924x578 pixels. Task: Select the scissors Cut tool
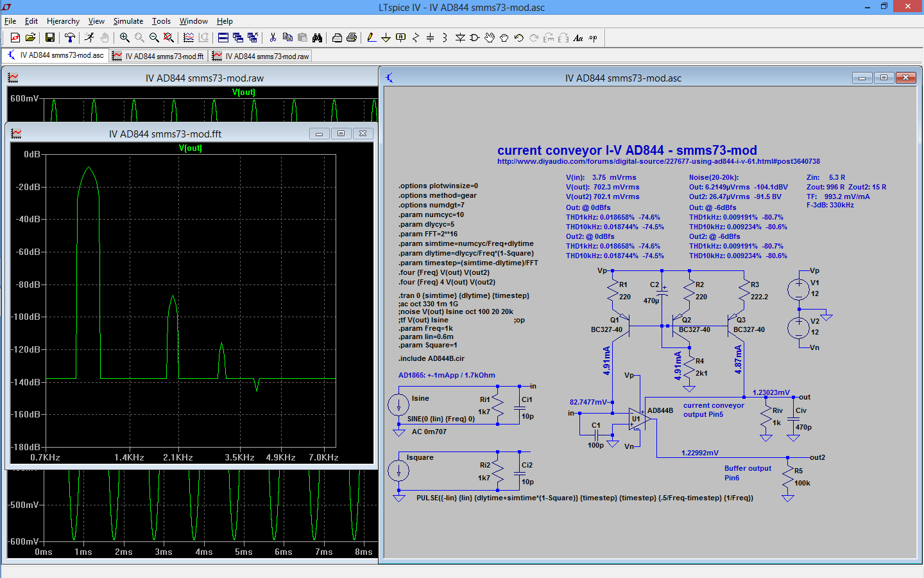[x=273, y=38]
